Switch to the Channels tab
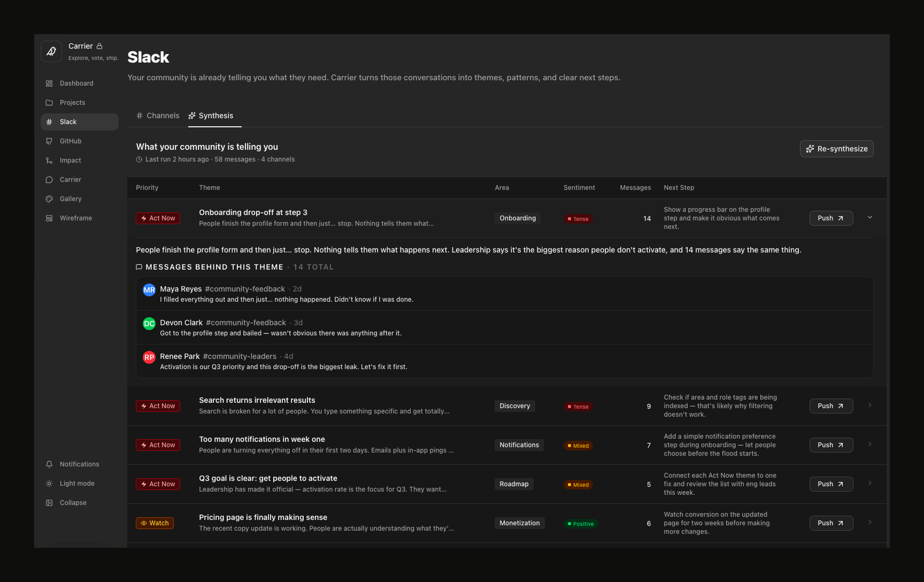 158,116
